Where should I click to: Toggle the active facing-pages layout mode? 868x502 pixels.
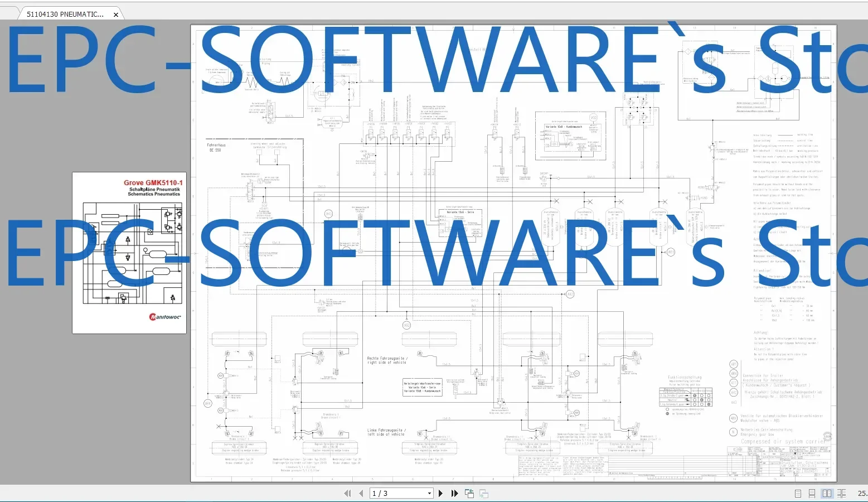[x=827, y=493]
